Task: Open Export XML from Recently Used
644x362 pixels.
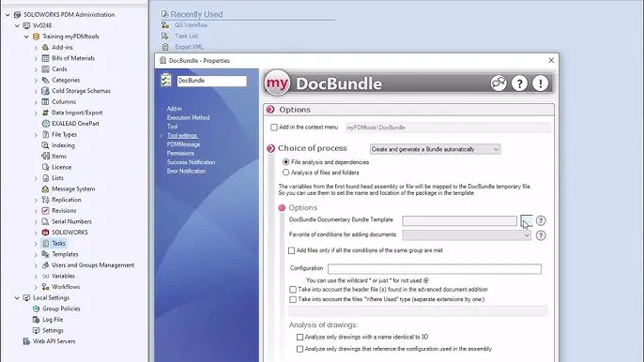Action: 189,47
